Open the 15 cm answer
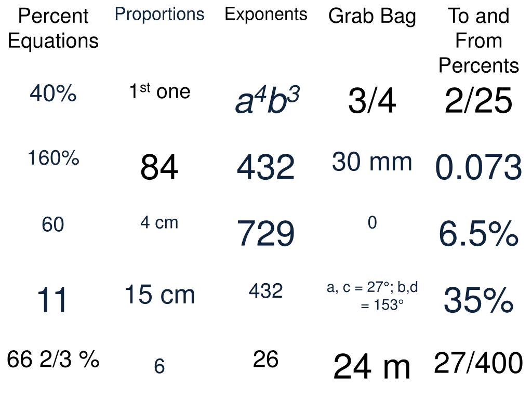532x399 pixels. 159,295
